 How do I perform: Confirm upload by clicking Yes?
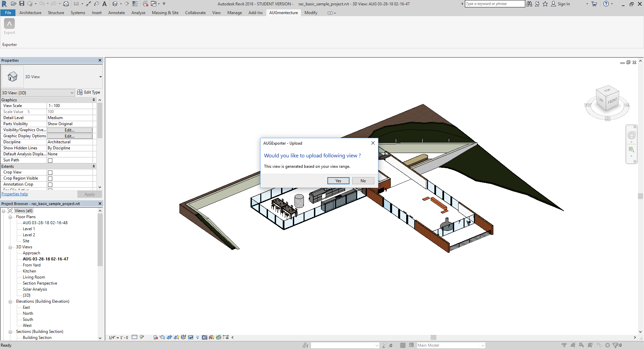pyautogui.click(x=338, y=181)
